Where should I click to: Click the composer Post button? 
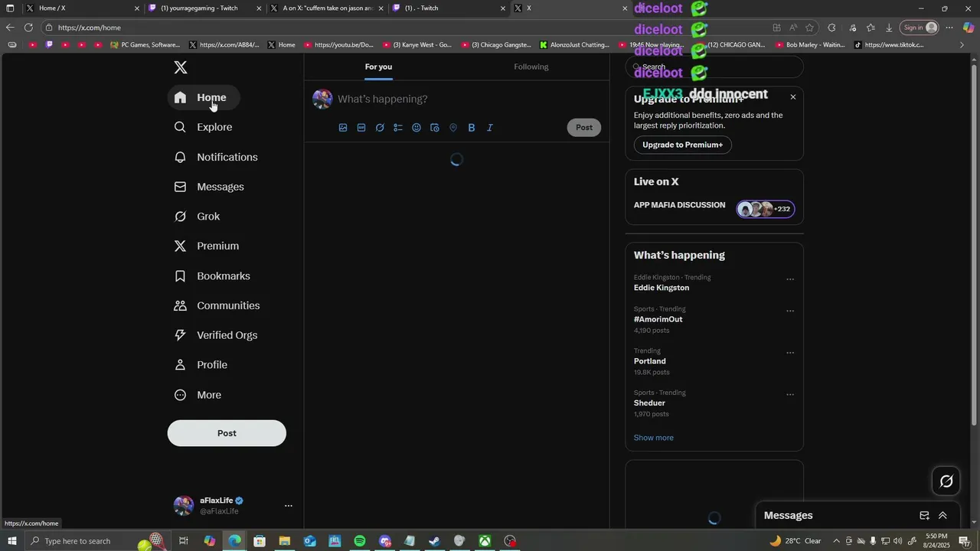[x=584, y=128]
